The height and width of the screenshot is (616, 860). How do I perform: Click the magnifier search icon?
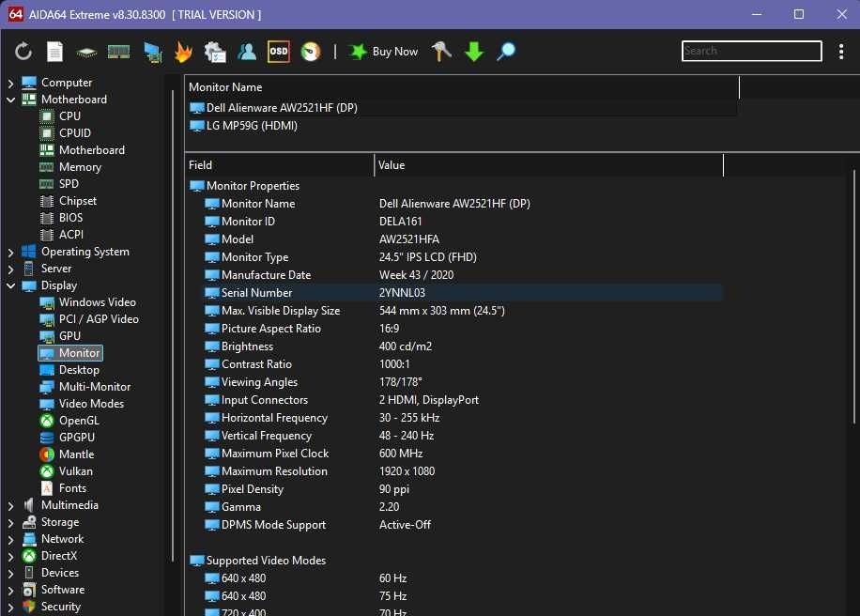506,52
